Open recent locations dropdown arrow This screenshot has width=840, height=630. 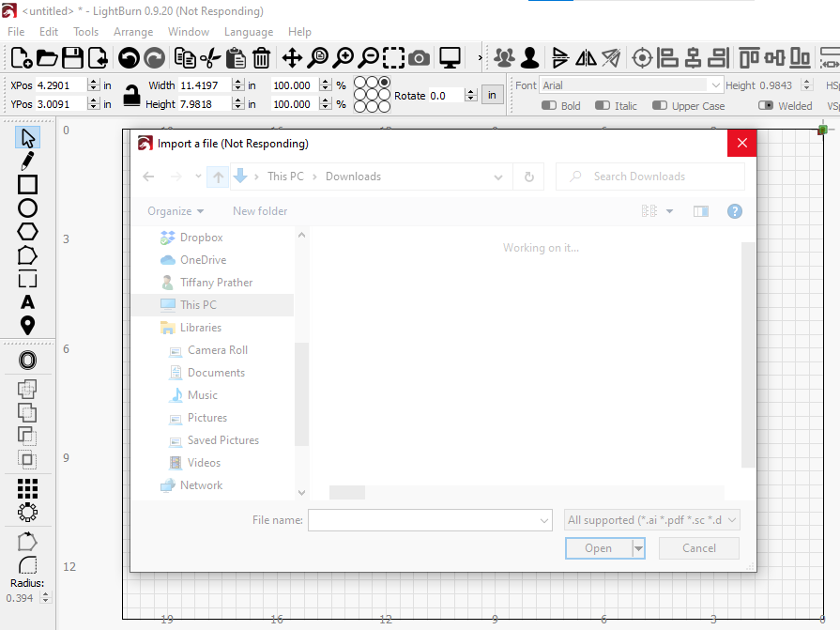click(x=198, y=177)
